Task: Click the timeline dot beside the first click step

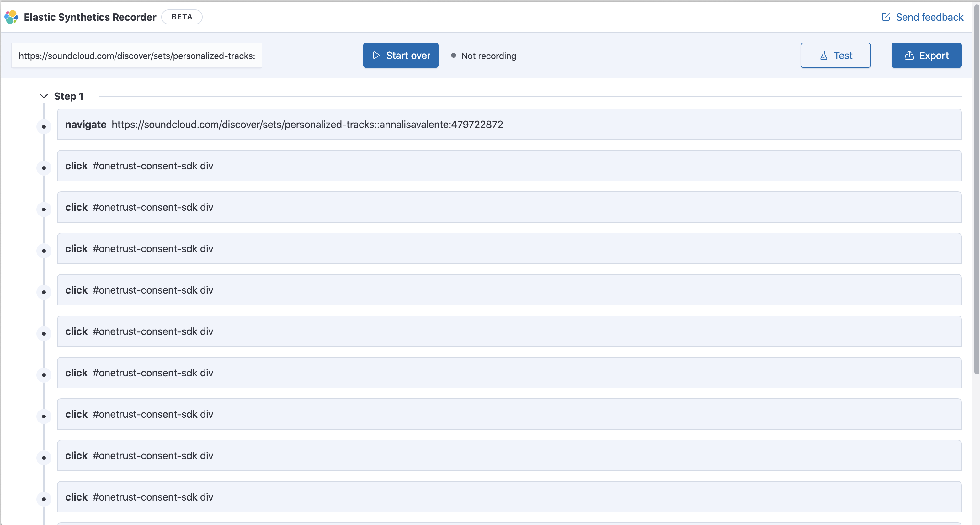Action: [x=44, y=168]
